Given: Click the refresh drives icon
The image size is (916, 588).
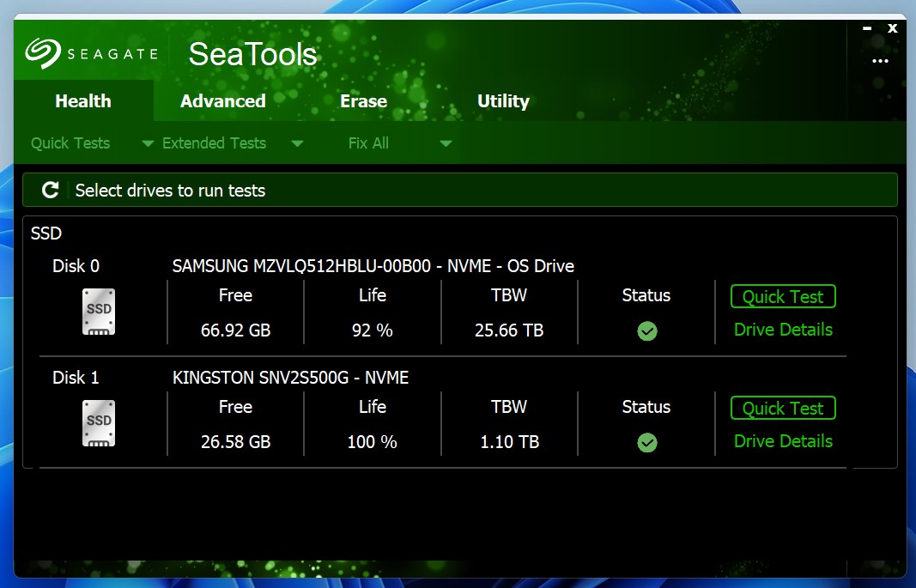Looking at the screenshot, I should pyautogui.click(x=51, y=190).
